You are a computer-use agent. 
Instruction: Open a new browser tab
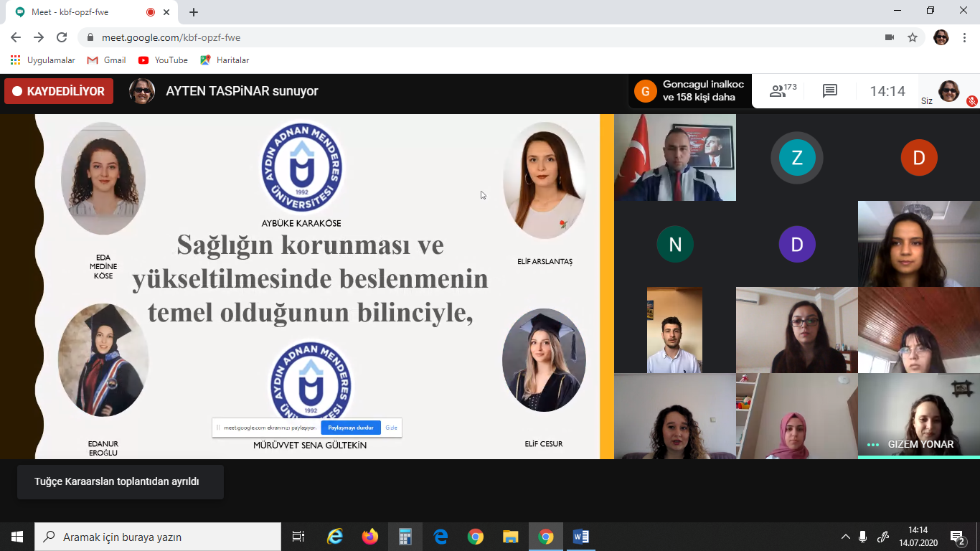[194, 12]
